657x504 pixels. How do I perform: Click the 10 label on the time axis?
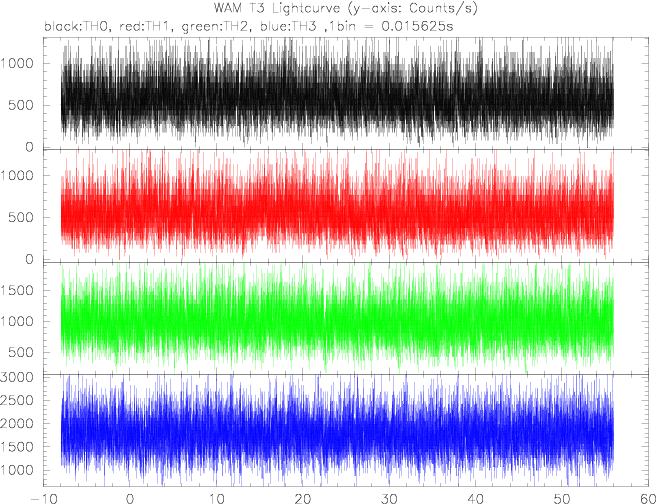click(216, 498)
